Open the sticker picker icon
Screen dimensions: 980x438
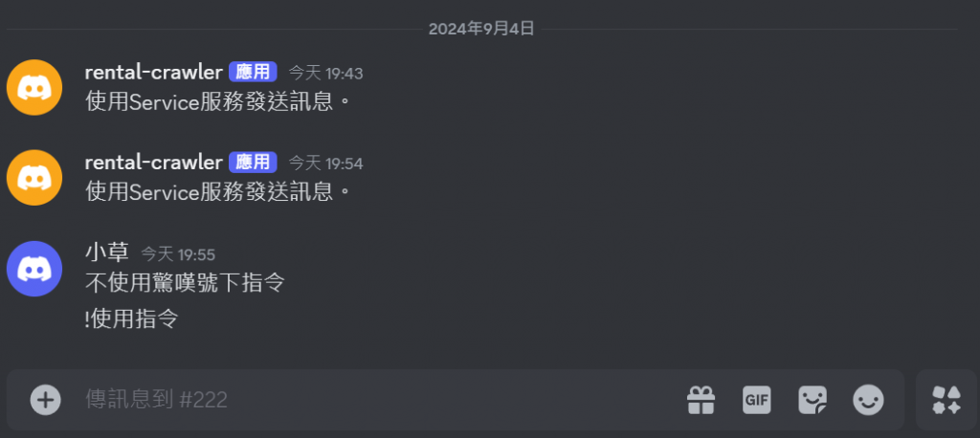click(x=813, y=400)
